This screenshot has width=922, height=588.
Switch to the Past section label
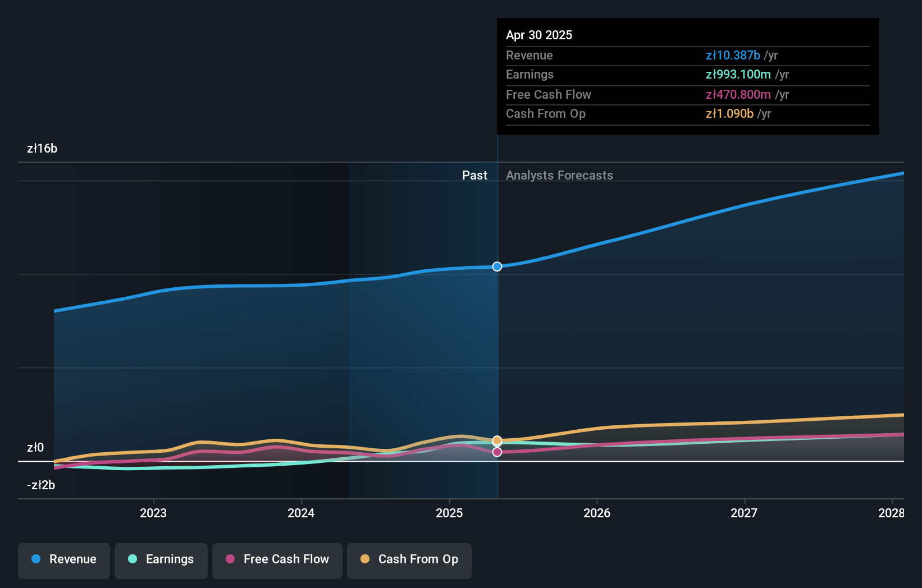point(474,175)
